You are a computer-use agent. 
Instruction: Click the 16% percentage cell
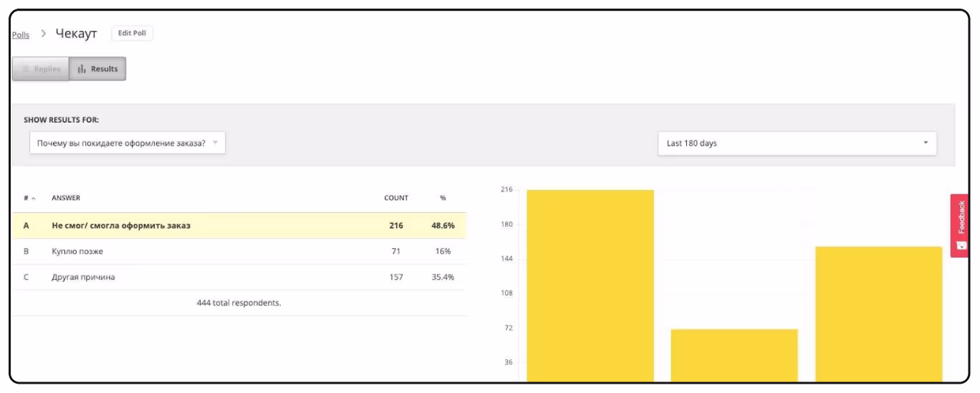pyautogui.click(x=443, y=251)
